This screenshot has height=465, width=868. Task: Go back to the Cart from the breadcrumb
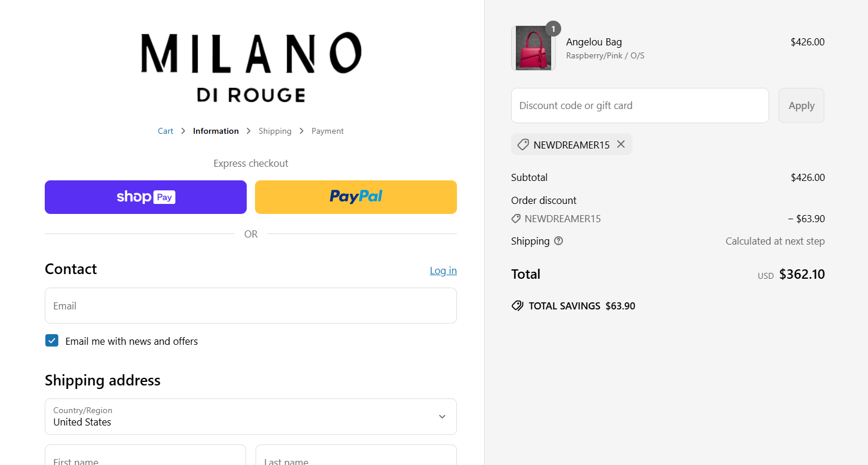[165, 131]
